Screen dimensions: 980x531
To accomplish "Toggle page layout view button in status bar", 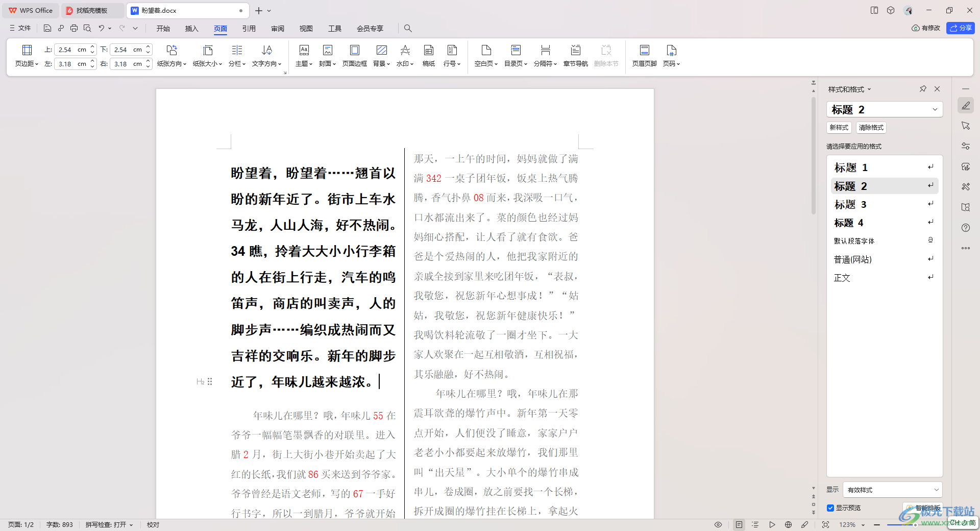I will (739, 524).
